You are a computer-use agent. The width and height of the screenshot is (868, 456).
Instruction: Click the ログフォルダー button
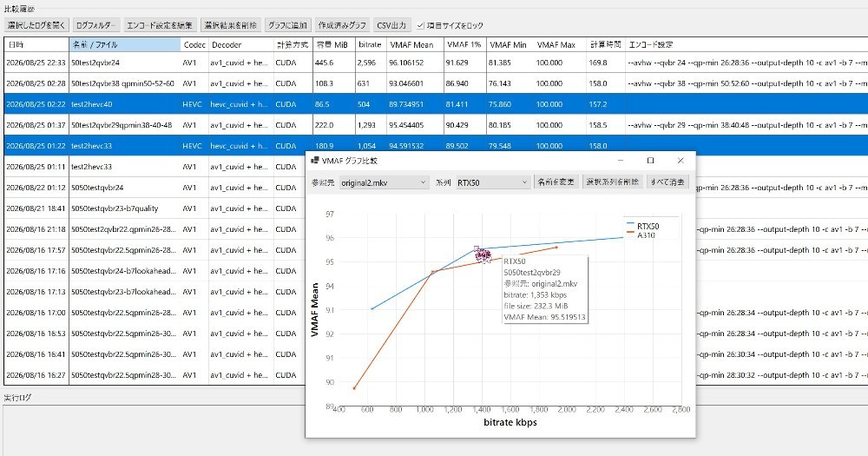(95, 25)
